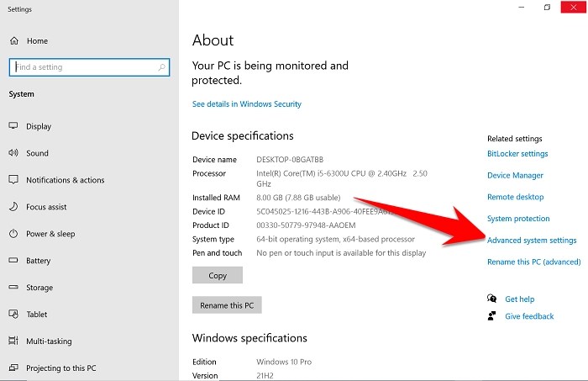Click the Notifications & actions icon

point(13,179)
